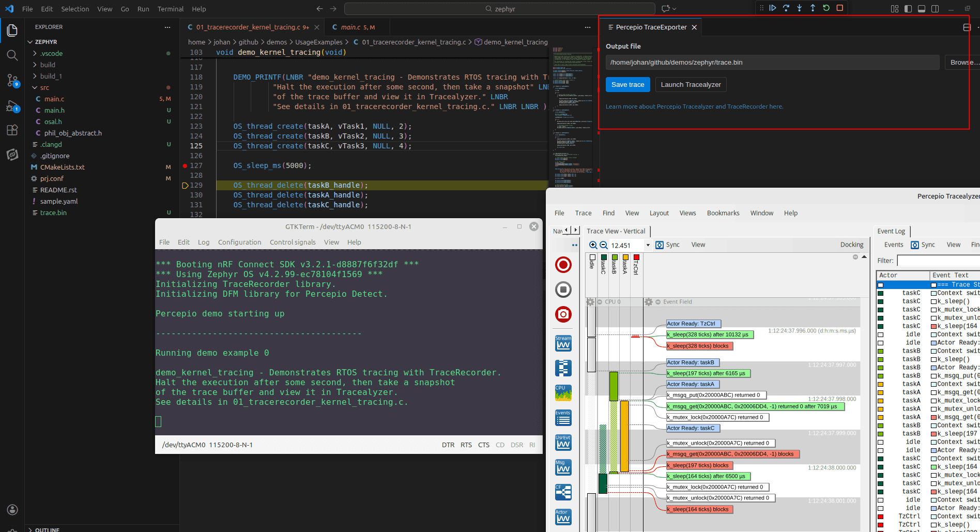Click the red record button in Tracealyzer

pos(563,265)
